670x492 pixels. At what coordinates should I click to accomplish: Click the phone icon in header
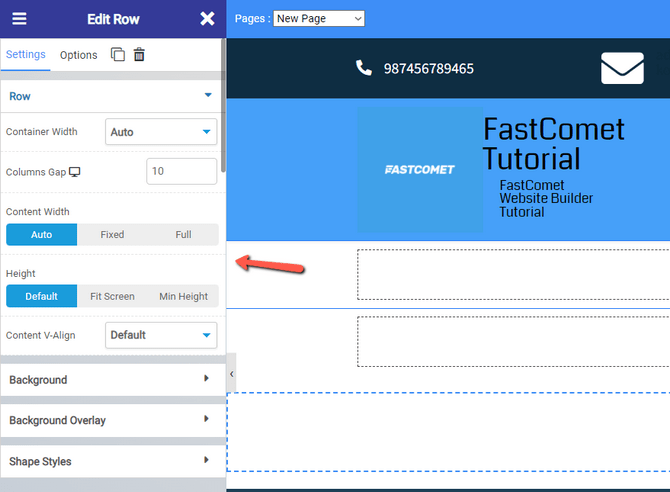363,68
